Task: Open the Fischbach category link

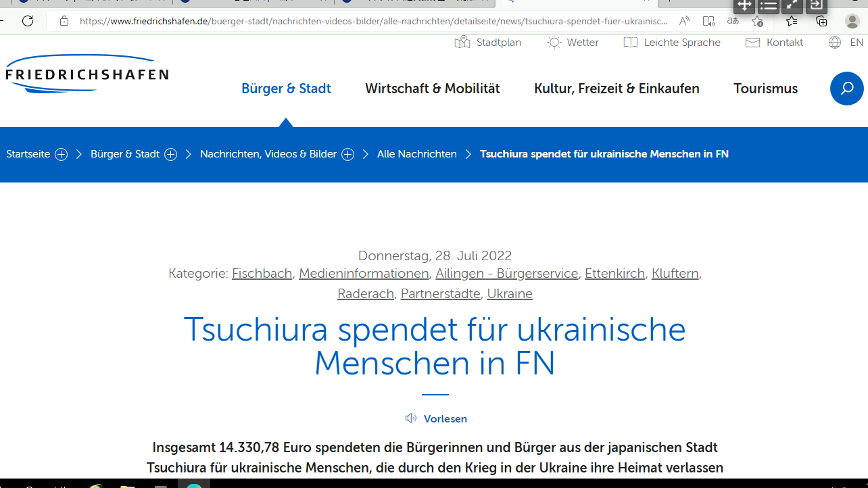Action: point(262,274)
